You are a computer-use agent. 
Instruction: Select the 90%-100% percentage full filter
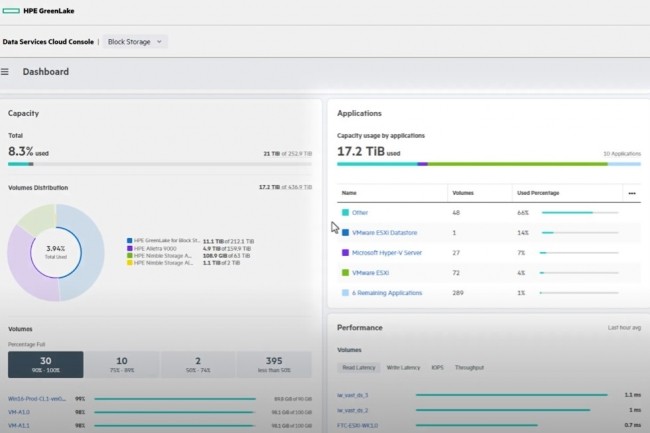click(x=45, y=364)
